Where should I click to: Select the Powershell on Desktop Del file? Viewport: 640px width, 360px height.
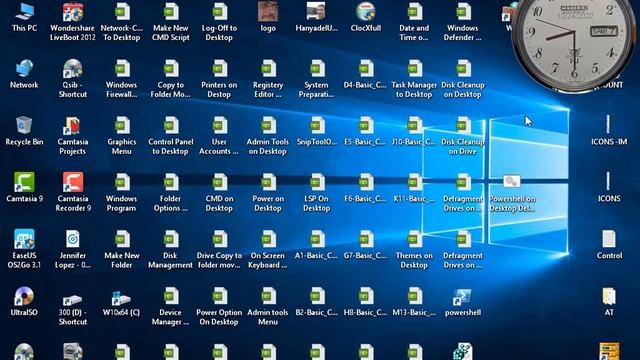click(511, 182)
